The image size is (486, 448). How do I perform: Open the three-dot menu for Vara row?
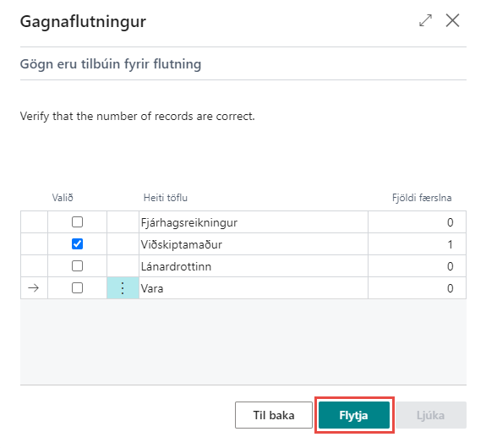(x=123, y=288)
